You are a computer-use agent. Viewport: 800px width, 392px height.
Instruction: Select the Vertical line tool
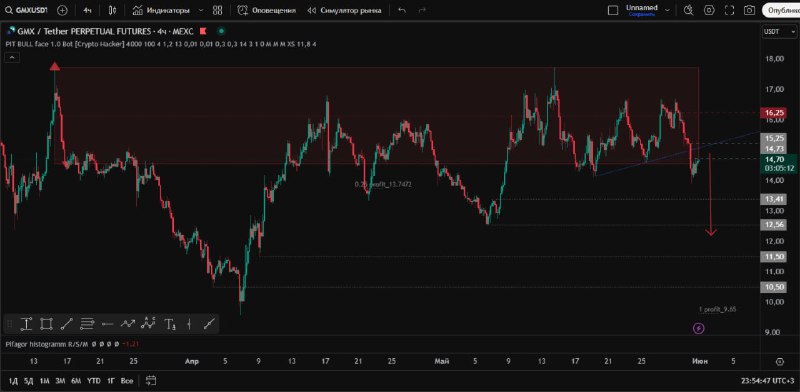(x=189, y=324)
